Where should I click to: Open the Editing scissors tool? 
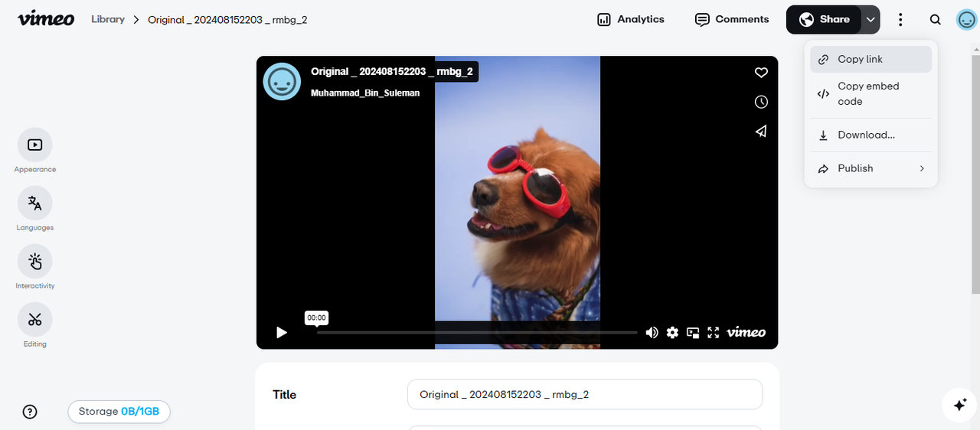[x=35, y=325]
